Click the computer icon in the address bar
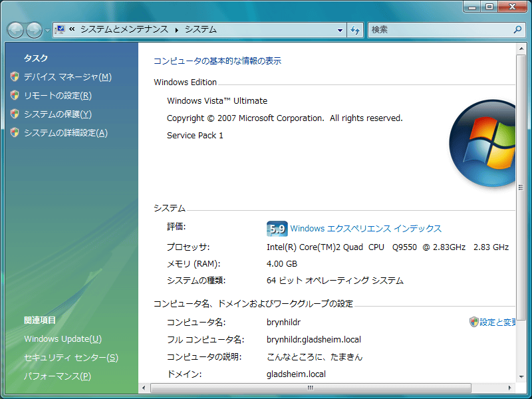 59,30
